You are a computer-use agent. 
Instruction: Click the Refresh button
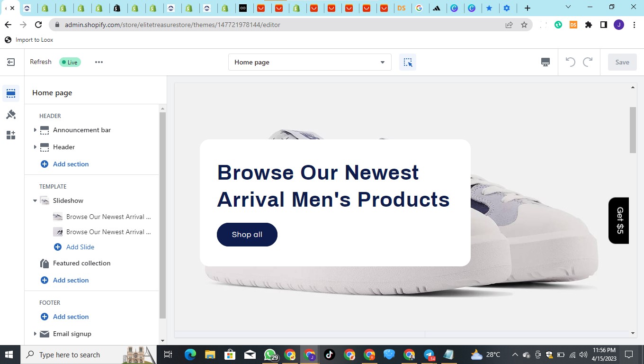click(41, 62)
